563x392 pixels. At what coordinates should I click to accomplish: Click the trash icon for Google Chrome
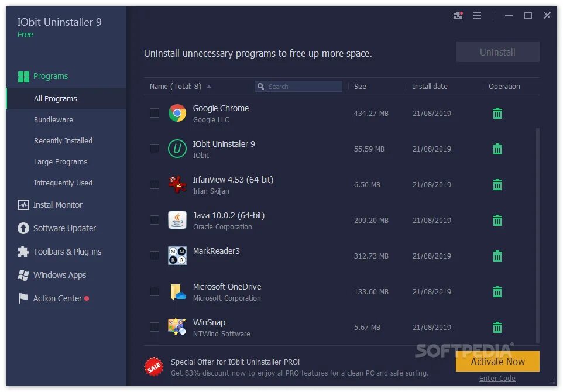[497, 113]
